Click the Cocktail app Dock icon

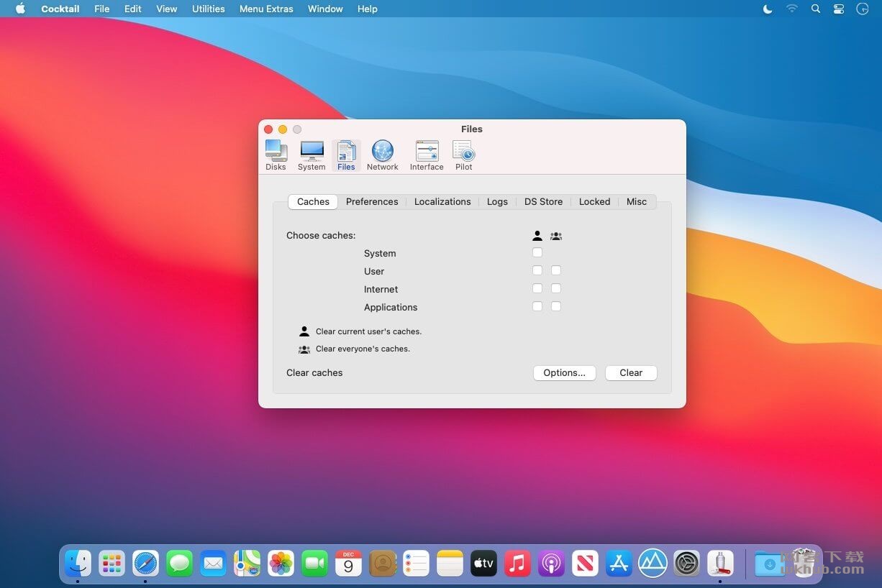720,564
